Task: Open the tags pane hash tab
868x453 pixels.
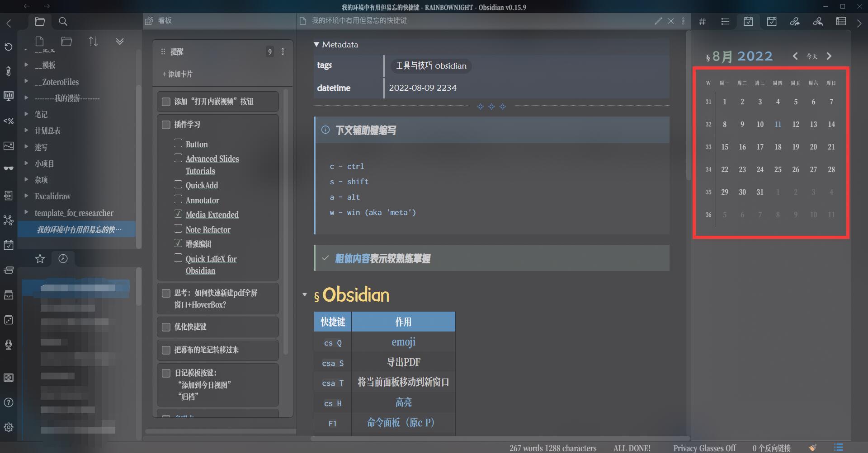Action: coord(702,21)
